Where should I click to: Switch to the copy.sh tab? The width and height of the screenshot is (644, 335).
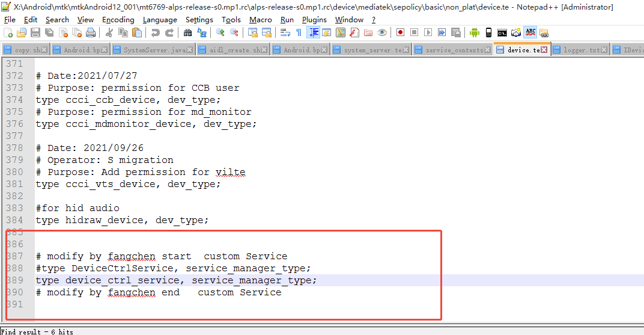pyautogui.click(x=25, y=50)
